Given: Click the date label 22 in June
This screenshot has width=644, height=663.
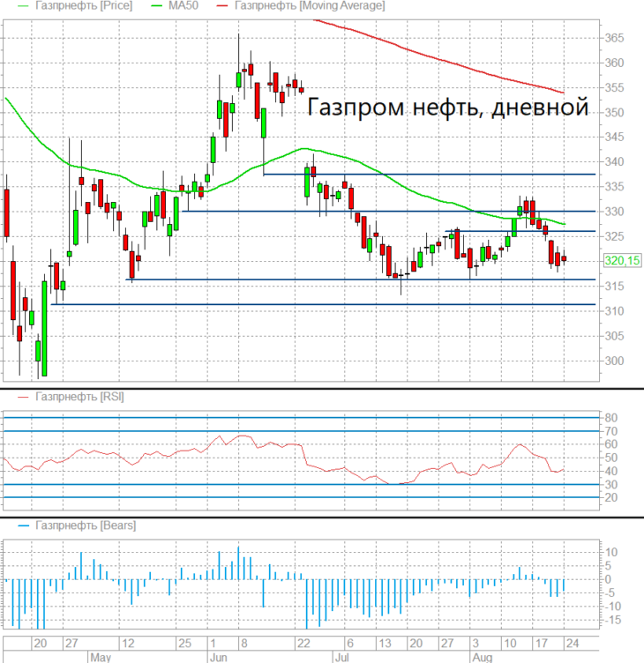Looking at the screenshot, I should tap(303, 644).
